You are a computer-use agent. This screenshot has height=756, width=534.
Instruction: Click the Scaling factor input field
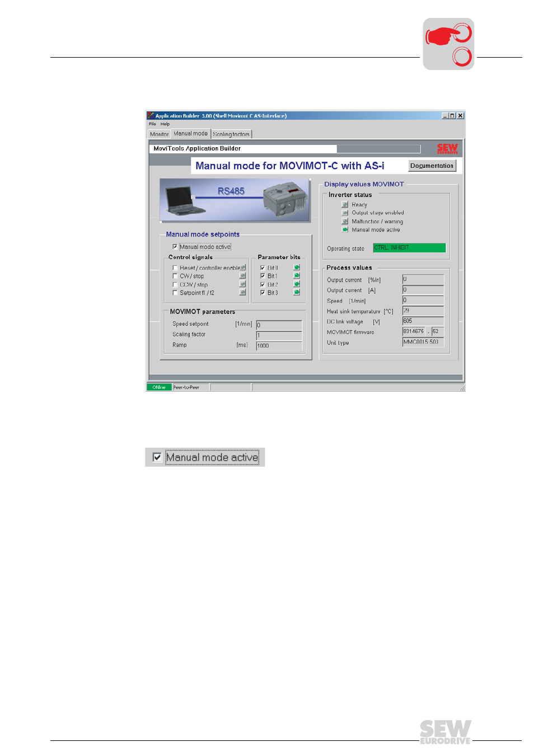pyautogui.click(x=279, y=335)
